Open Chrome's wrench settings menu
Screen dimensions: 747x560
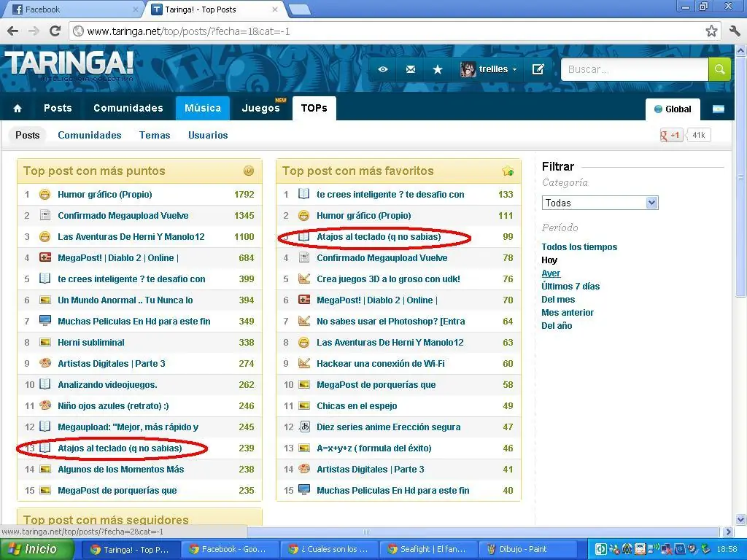(734, 31)
